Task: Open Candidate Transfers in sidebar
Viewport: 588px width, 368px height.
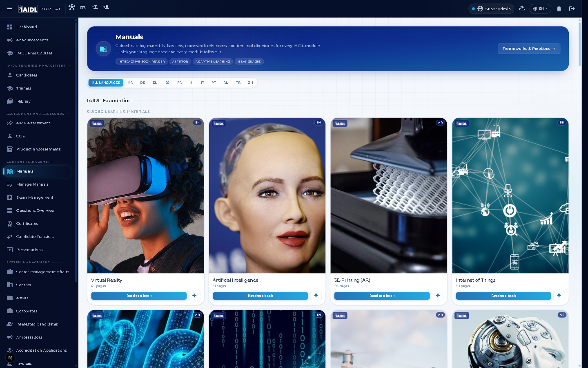Action: click(37, 237)
